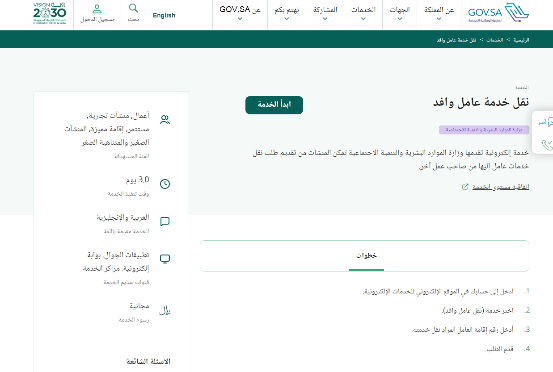Select the خطوات tab
This screenshot has height=372, width=553.
pyautogui.click(x=366, y=255)
